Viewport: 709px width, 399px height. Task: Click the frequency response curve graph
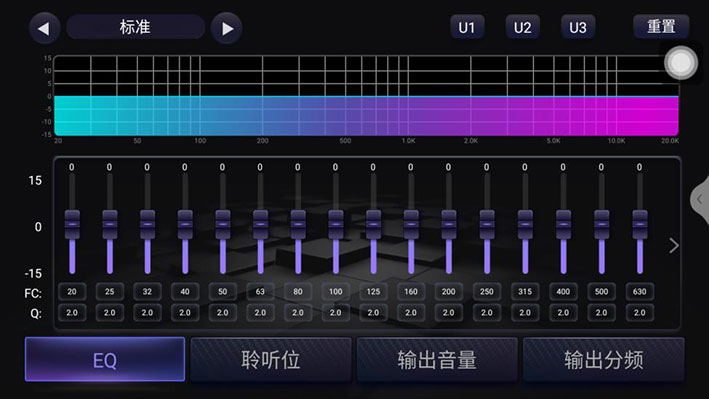coord(366,96)
